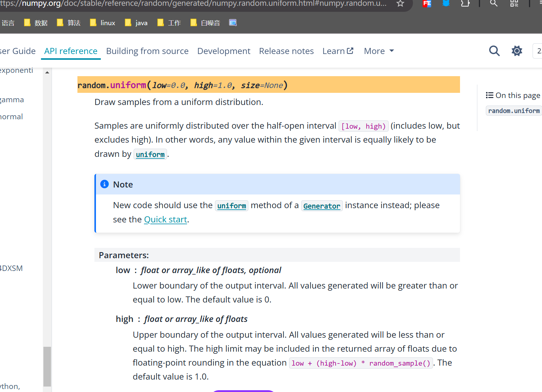542x392 pixels.
Task: Open the version switcher dropdown
Action: tap(537, 51)
